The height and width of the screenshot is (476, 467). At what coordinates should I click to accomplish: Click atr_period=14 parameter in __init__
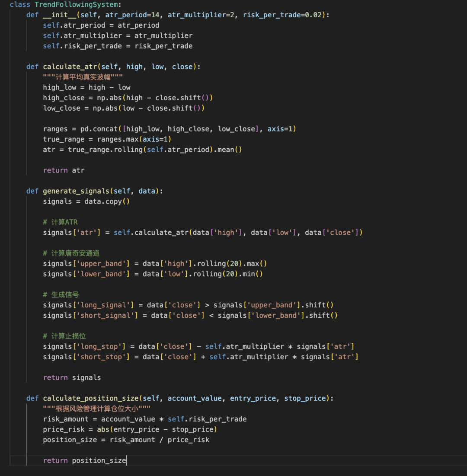coord(132,15)
